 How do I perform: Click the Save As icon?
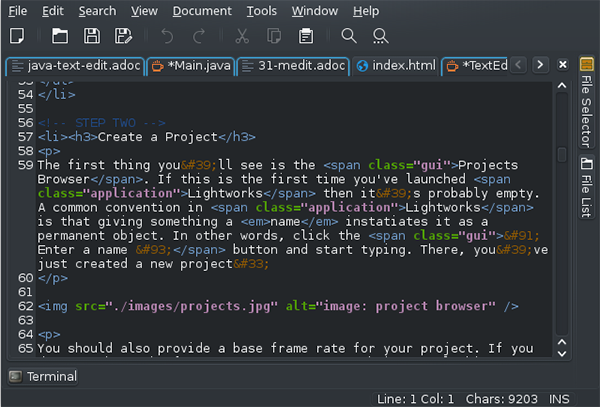pos(123,36)
